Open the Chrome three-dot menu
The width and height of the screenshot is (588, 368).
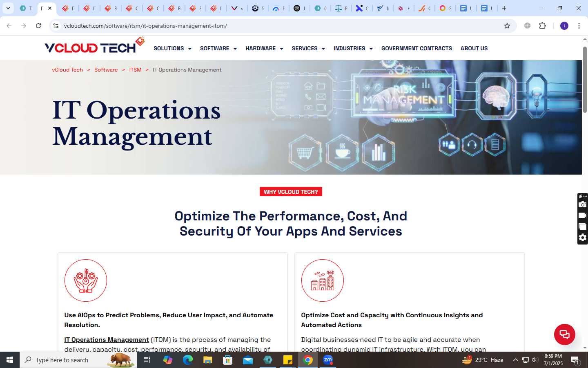pyautogui.click(x=579, y=26)
